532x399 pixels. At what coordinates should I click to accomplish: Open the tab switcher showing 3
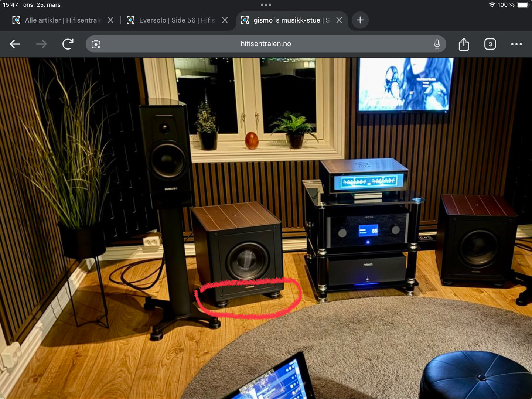(490, 44)
